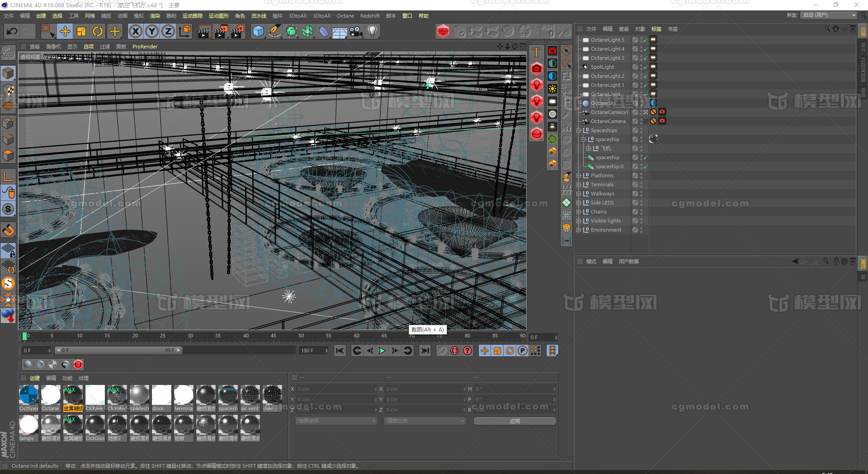Viewport: 868px width, 474px height.
Task: Toggle the record position keyframe button
Action: point(485,351)
